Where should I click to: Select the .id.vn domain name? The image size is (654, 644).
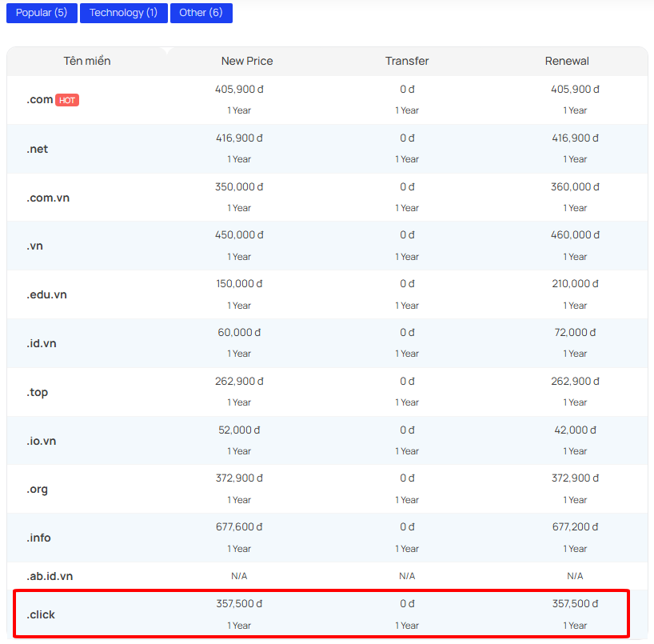click(x=42, y=343)
